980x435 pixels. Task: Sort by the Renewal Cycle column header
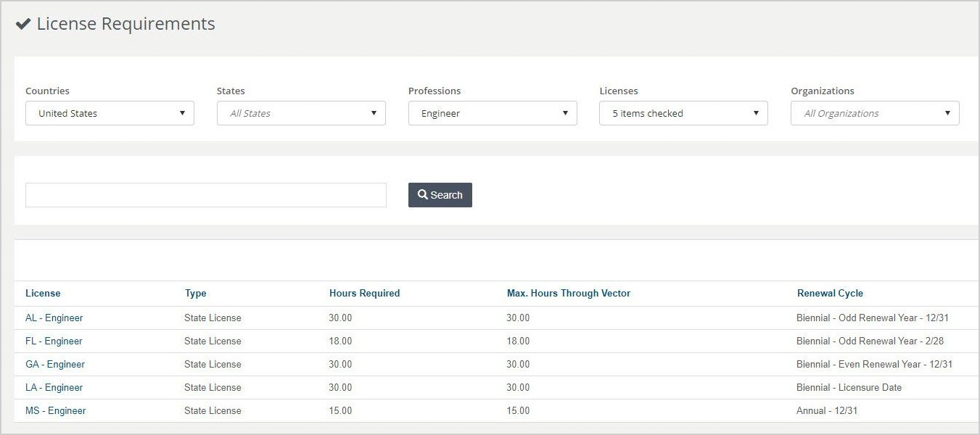tap(830, 294)
